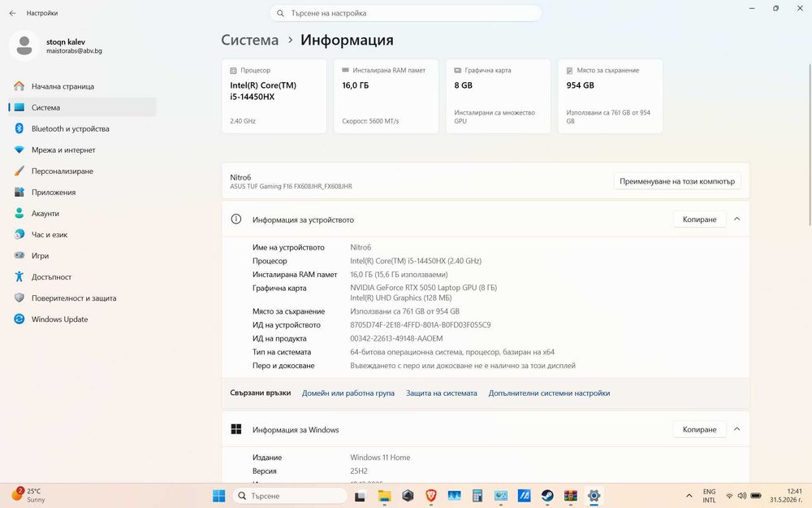Open the Място за съхранение card
This screenshot has height=508, width=812.
click(x=611, y=96)
